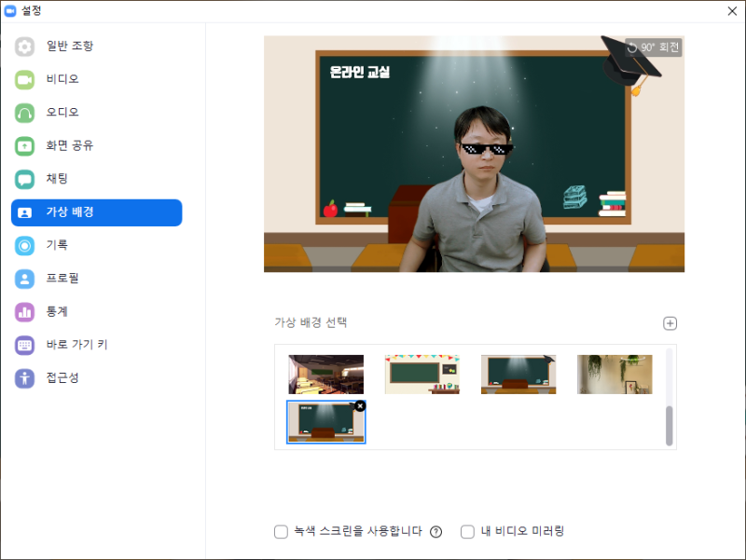Open the green screen help question mark
This screenshot has height=560, width=746.
[435, 532]
